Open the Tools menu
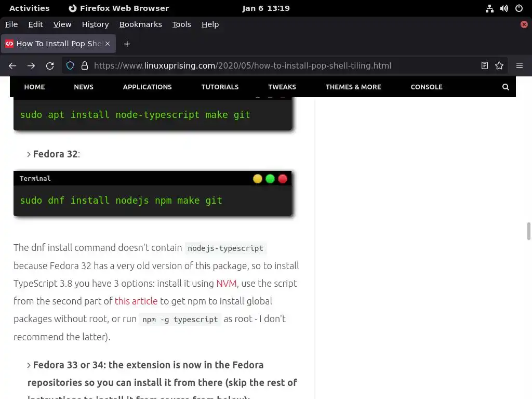This screenshot has width=532, height=399. point(181,24)
